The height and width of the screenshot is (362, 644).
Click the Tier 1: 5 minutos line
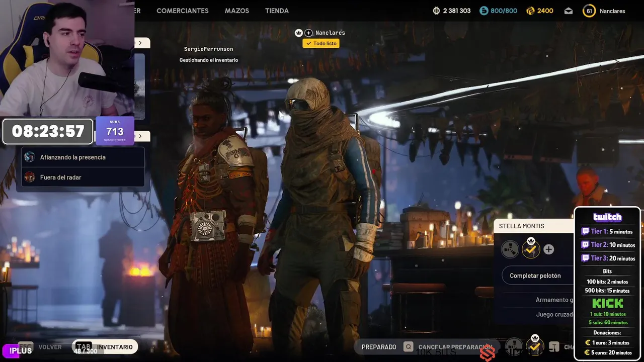pos(607,232)
